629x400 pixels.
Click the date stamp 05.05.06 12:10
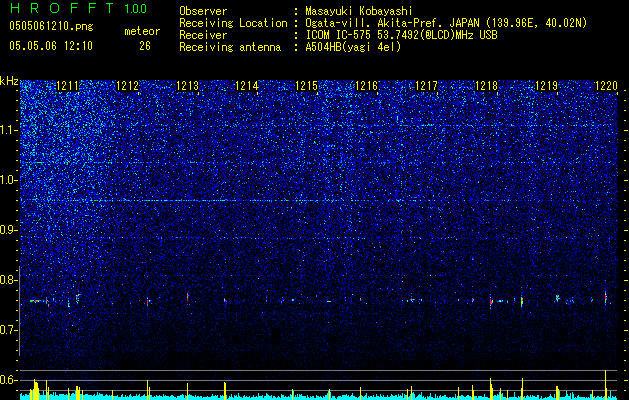pos(51,46)
